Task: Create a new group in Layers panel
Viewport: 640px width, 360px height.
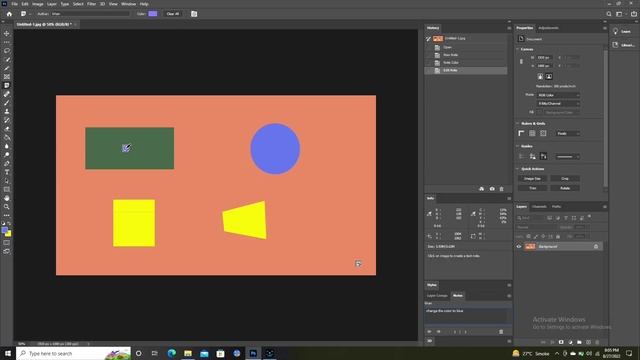Action: [x=579, y=342]
